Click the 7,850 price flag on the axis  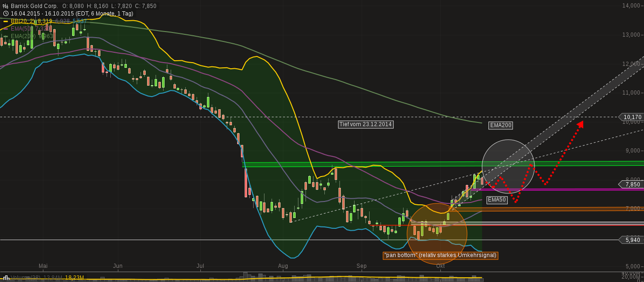[630, 185]
